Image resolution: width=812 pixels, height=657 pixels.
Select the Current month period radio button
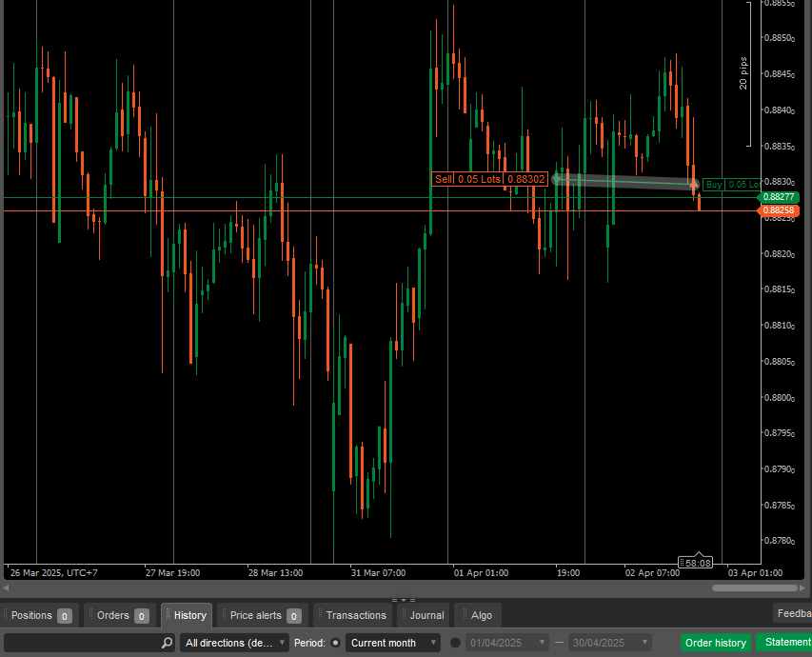[x=334, y=643]
